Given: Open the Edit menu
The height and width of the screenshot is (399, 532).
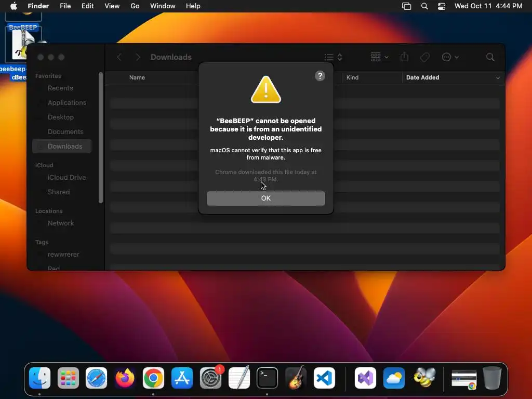Looking at the screenshot, I should coord(87,6).
